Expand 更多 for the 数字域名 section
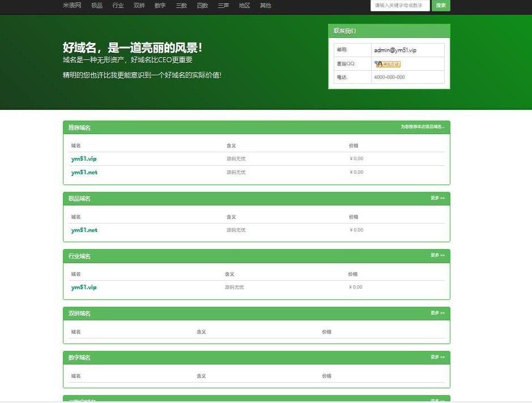This screenshot has height=403, width=532. pyautogui.click(x=436, y=357)
